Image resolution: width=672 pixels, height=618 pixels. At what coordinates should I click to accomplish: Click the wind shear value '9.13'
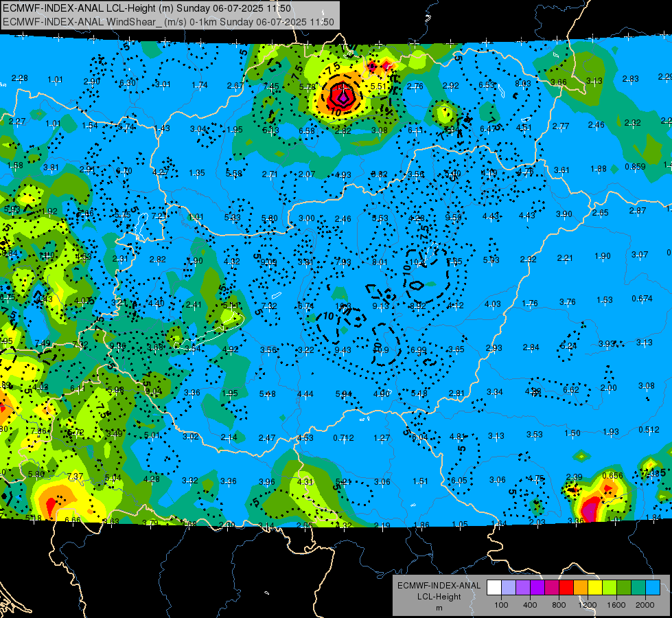pos(380,306)
